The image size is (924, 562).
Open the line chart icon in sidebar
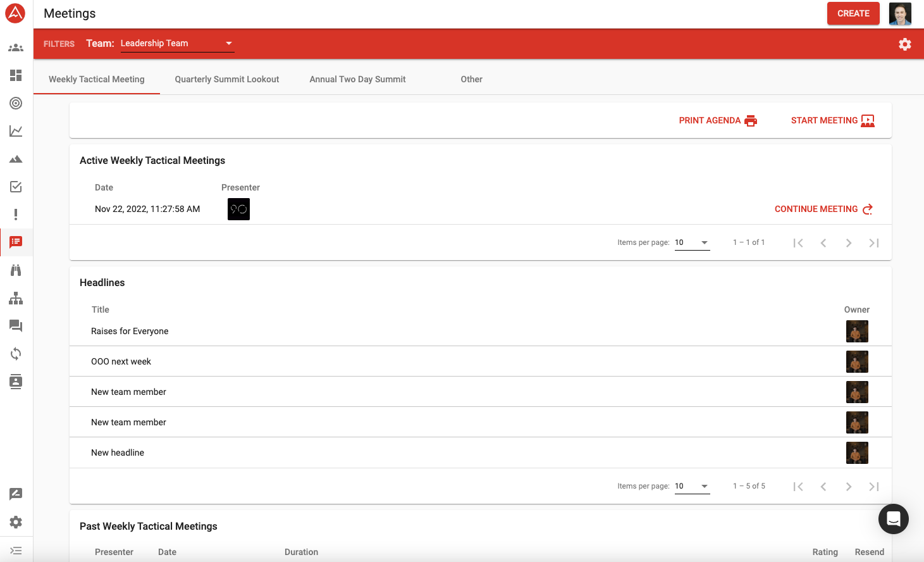(16, 131)
